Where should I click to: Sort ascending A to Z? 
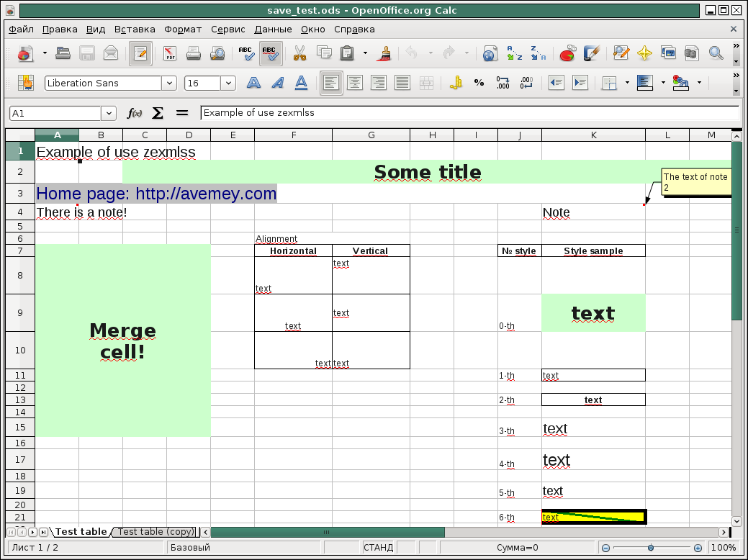[514, 53]
